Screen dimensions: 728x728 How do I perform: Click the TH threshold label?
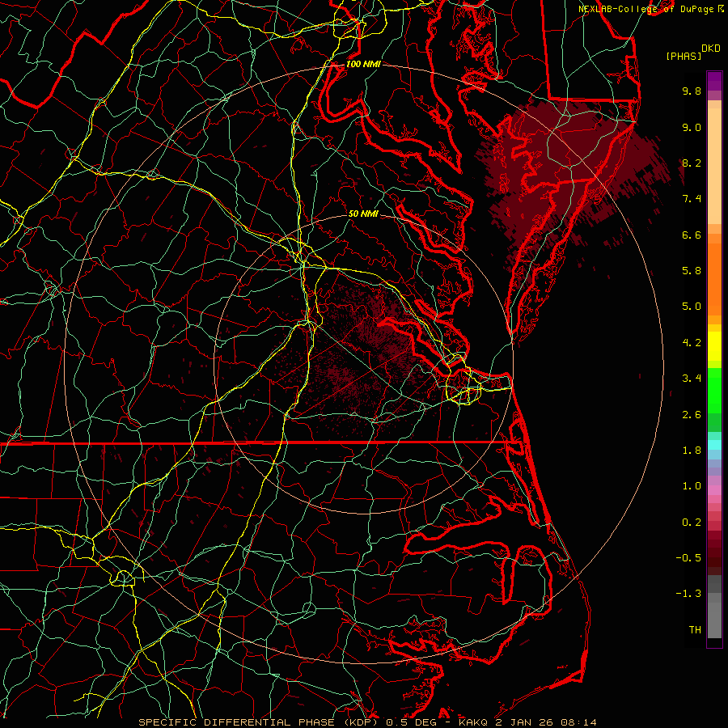[x=695, y=630]
